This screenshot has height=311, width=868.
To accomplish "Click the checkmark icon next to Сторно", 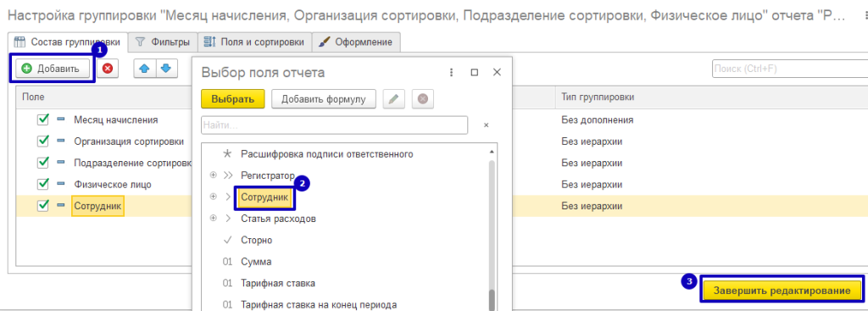I will click(x=227, y=240).
